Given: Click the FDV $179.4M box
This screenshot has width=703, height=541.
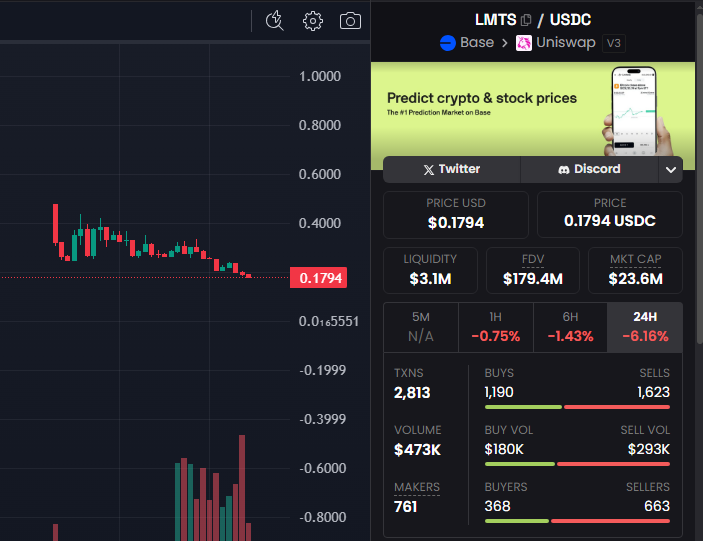Looking at the screenshot, I should pos(533,270).
